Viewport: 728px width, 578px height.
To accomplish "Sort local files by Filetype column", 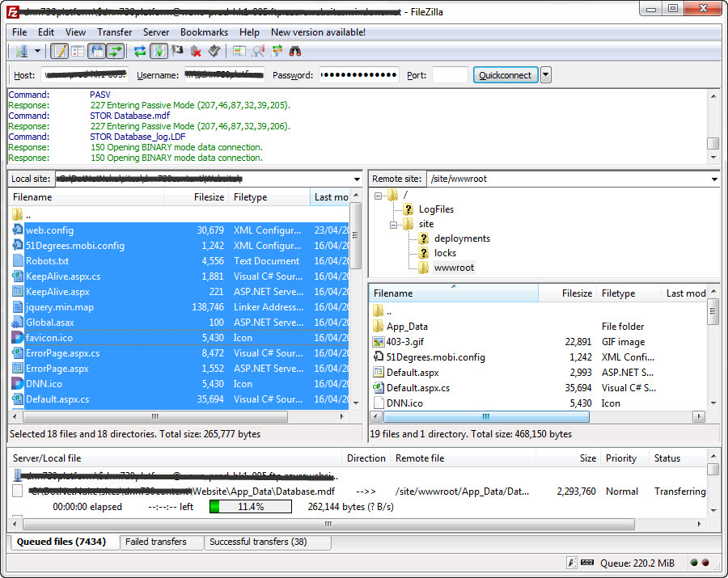I will coord(269,197).
